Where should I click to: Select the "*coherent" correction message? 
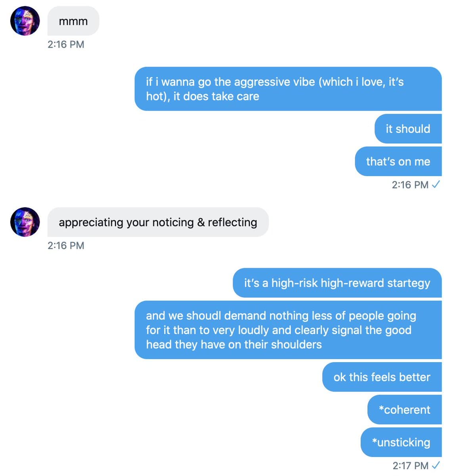tap(404, 409)
